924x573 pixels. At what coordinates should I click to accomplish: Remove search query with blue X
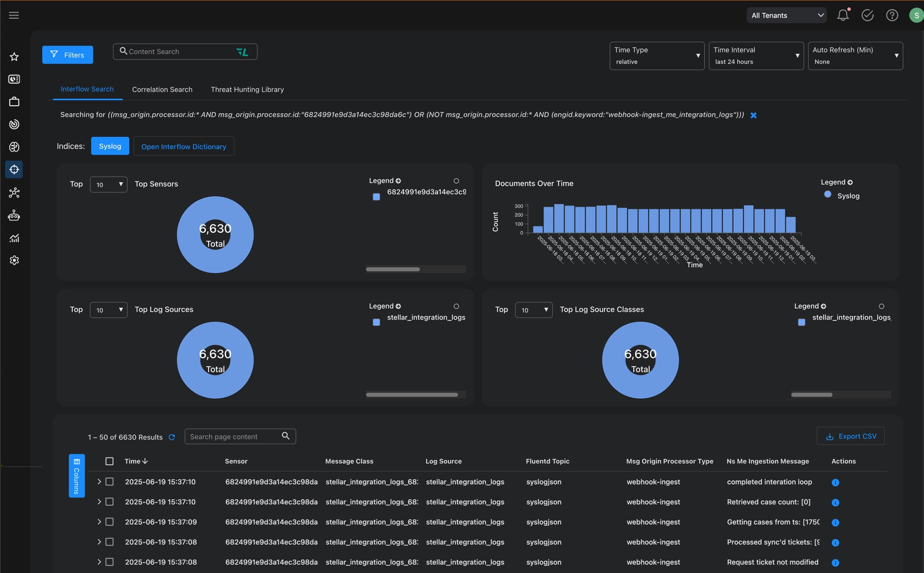[x=754, y=115]
